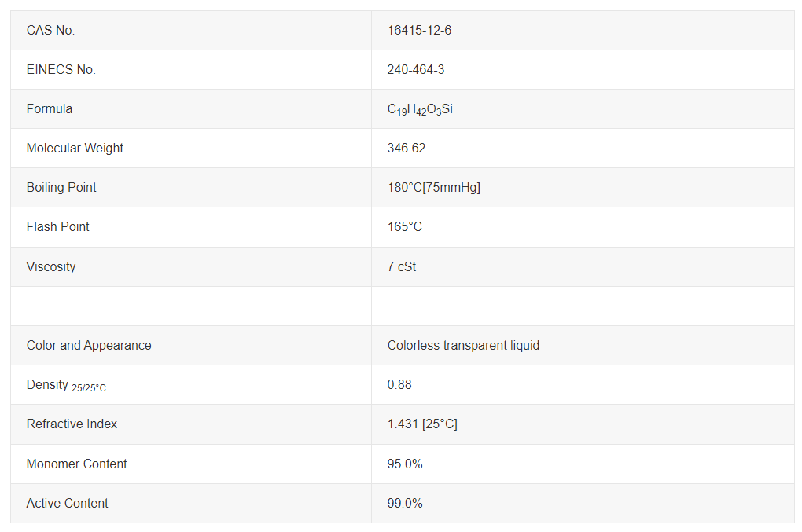
Task: Click the Active Content value 99.0%
Action: click(405, 504)
